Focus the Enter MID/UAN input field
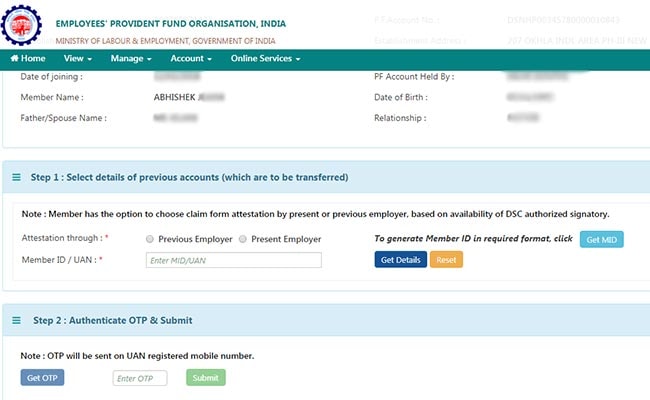This screenshot has height=400, width=650. pyautogui.click(x=233, y=260)
